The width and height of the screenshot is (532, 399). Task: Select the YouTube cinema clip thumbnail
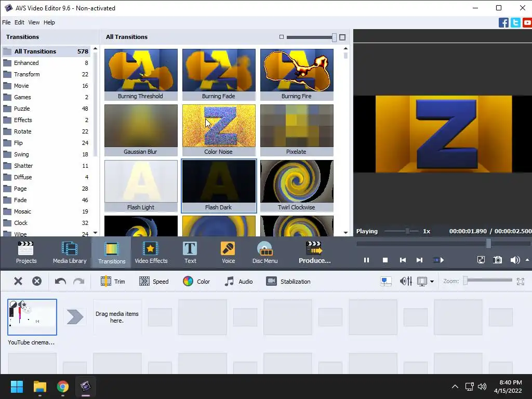pos(32,317)
